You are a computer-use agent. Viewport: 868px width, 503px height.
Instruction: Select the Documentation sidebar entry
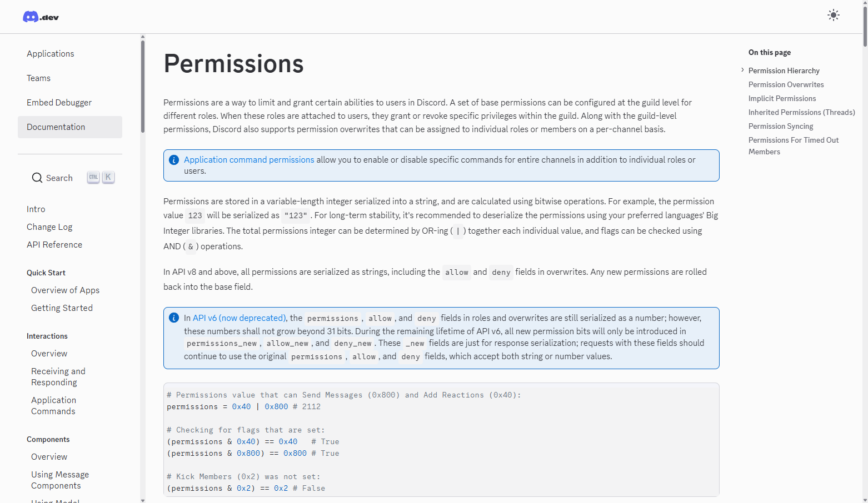pyautogui.click(x=56, y=127)
